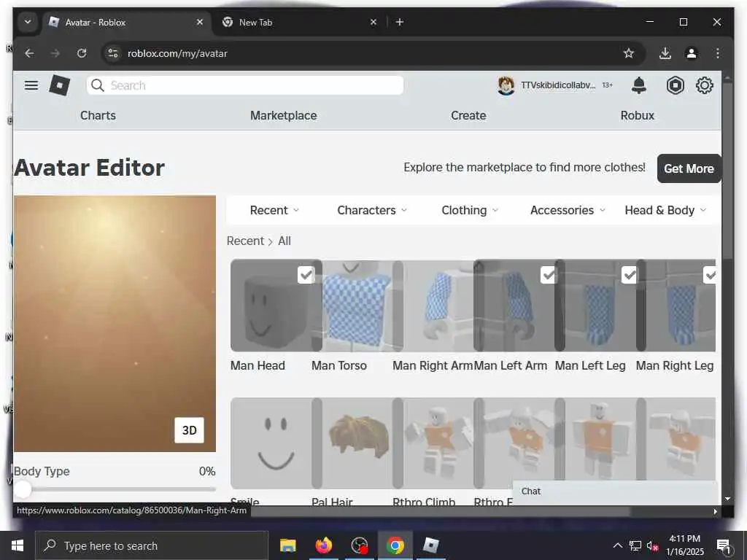Open Windows Start menu
Image resolution: width=747 pixels, height=560 pixels.
click(18, 545)
